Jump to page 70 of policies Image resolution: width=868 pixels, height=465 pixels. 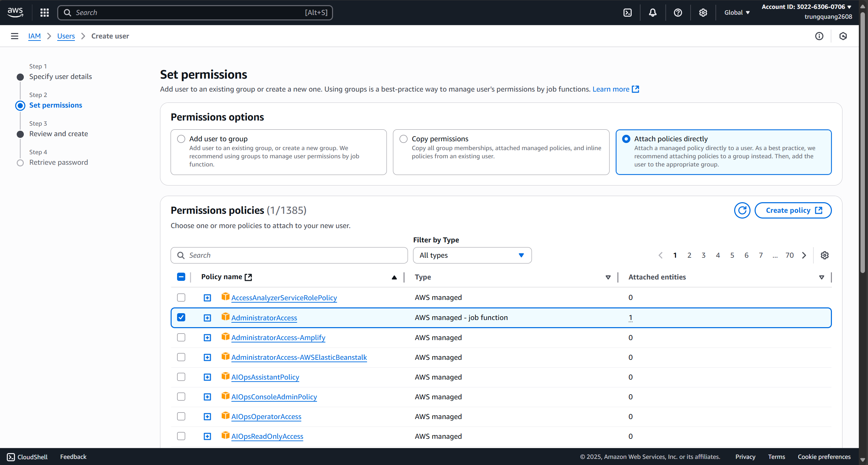click(x=789, y=255)
